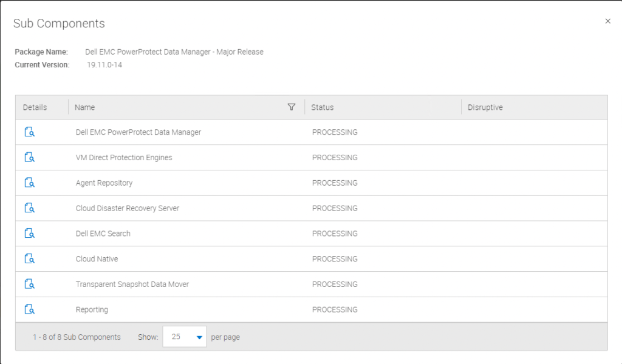This screenshot has width=622, height=364.
Task: Open the Agent Repository details viewer
Action: click(29, 183)
